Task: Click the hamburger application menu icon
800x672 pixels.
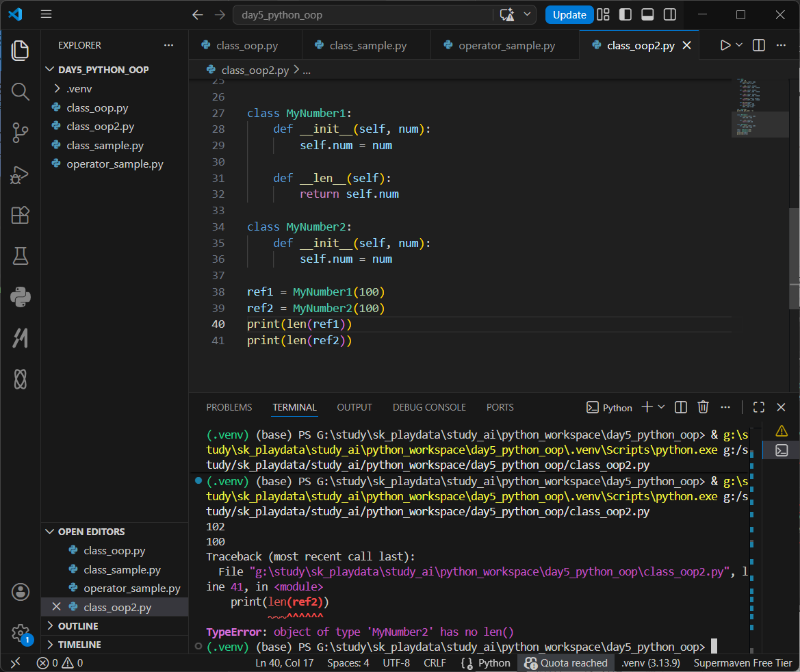Action: tap(46, 14)
